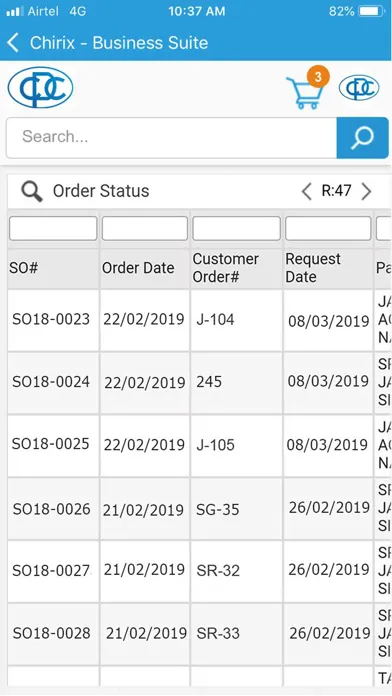Focus the Order Date filter box
The width and height of the screenshot is (392, 696).
pyautogui.click(x=145, y=228)
